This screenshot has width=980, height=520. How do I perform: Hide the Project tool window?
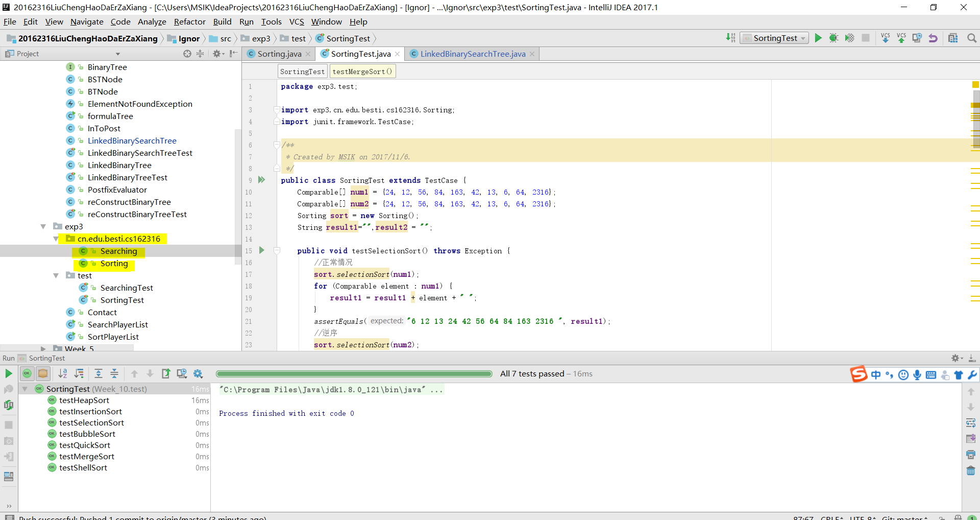(x=233, y=54)
